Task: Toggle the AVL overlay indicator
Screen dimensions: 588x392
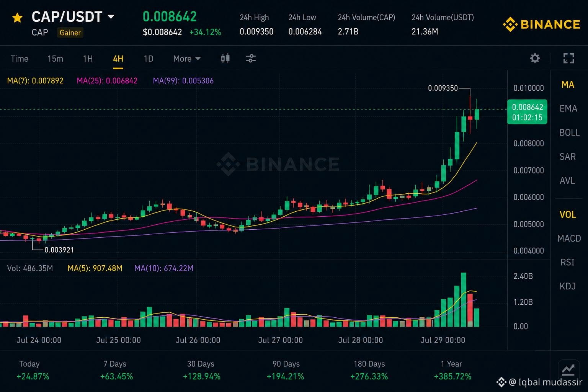Action: click(567, 180)
